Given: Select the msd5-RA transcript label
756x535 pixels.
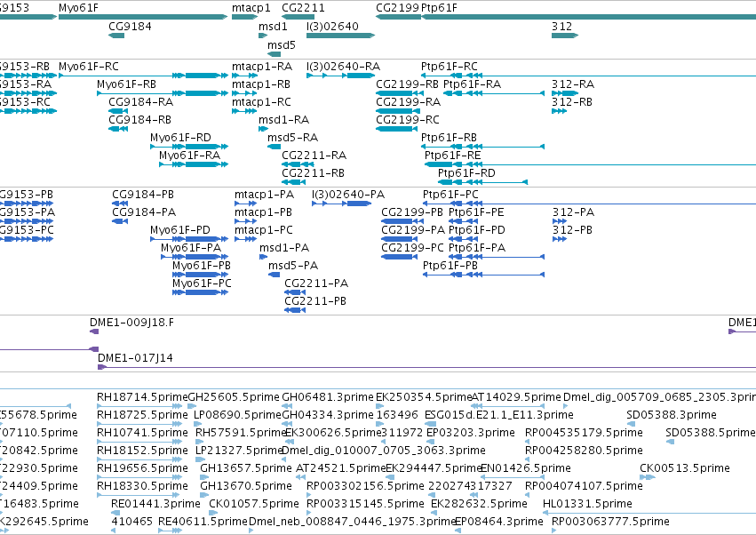Looking at the screenshot, I should pyautogui.click(x=293, y=138).
